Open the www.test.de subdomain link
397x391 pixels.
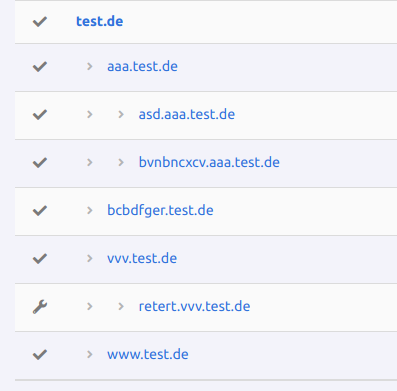(x=148, y=354)
